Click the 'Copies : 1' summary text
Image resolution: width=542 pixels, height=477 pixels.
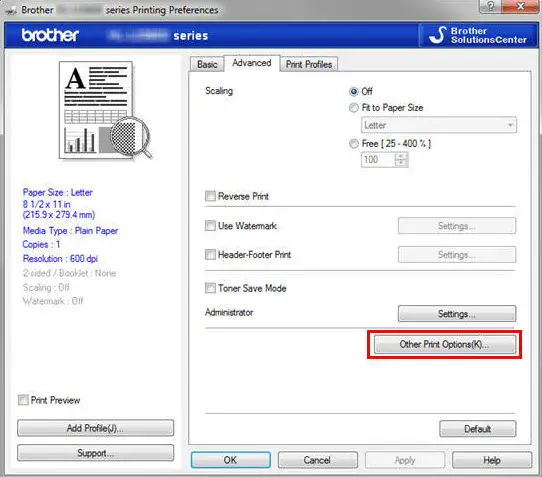coord(41,245)
